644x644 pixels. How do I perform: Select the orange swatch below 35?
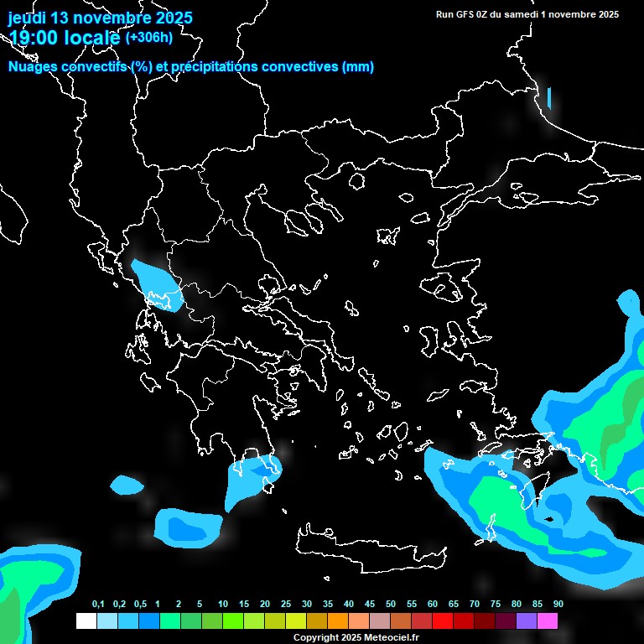point(337,621)
